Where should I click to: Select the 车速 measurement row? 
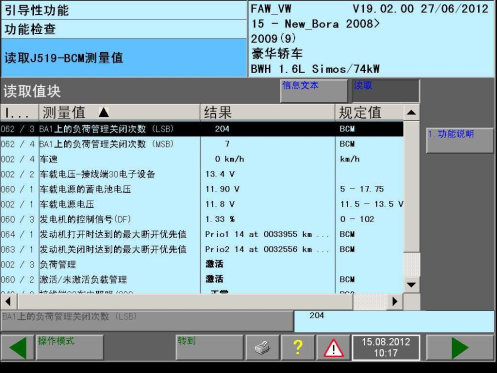tap(201, 159)
